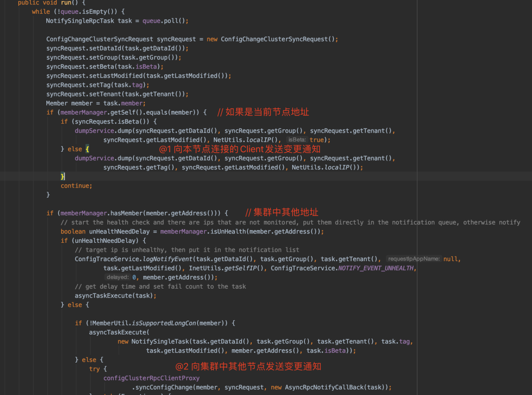This screenshot has width=532, height=395.
Task: Click 'NOTIFY_EVENT_UNHEALTH' constant
Action: [376, 268]
